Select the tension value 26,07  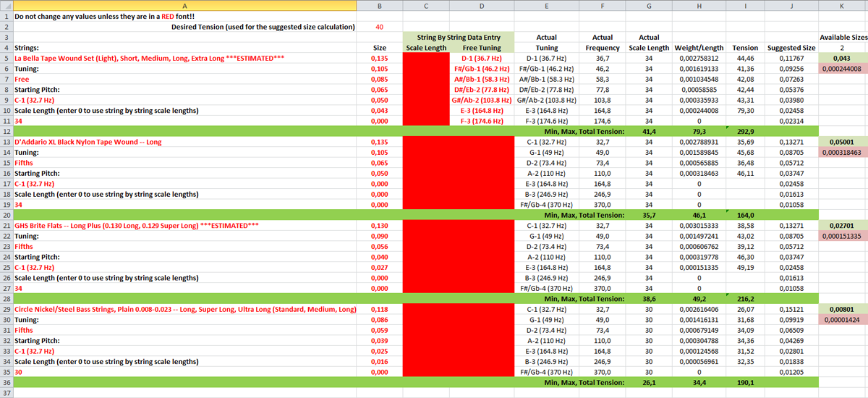point(745,309)
